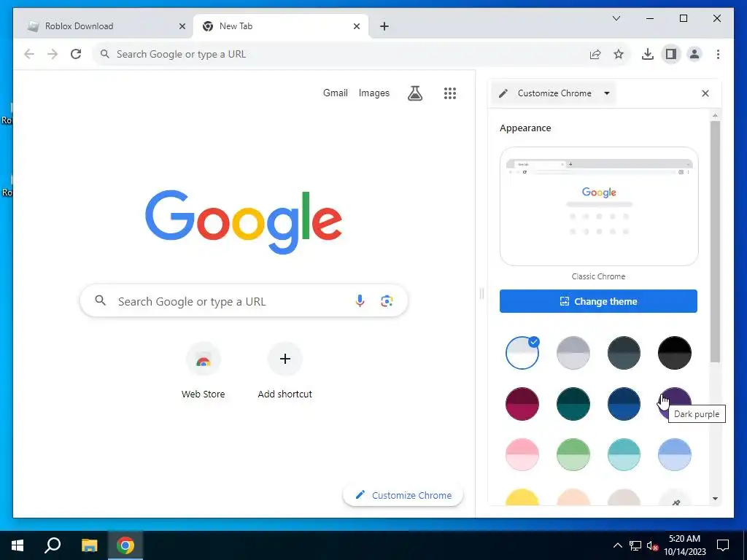Go back with the browser back arrow
This screenshot has height=560, width=747.
pyautogui.click(x=29, y=54)
